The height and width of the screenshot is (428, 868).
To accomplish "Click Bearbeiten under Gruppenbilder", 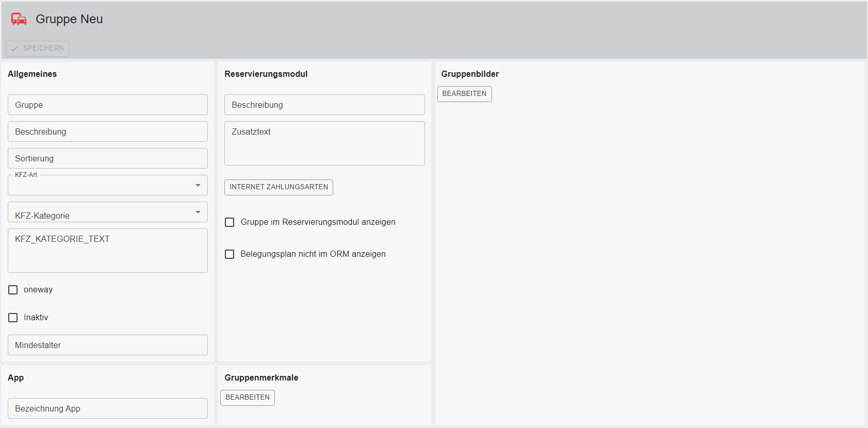I will (464, 94).
